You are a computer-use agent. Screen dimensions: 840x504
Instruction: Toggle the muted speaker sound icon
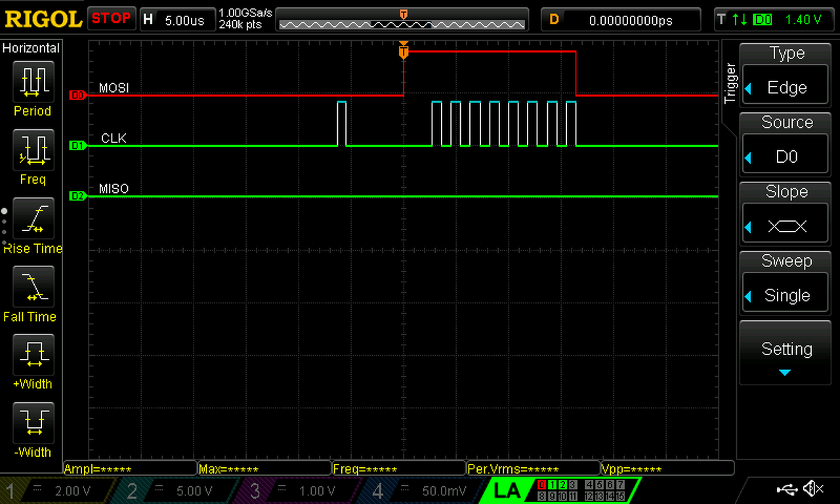[814, 489]
